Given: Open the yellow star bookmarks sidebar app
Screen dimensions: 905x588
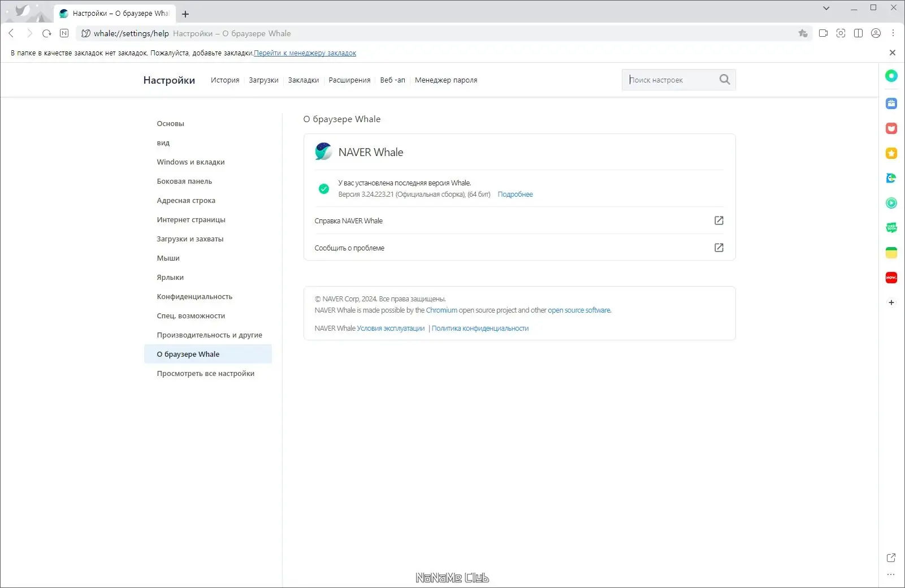Looking at the screenshot, I should coord(891,153).
